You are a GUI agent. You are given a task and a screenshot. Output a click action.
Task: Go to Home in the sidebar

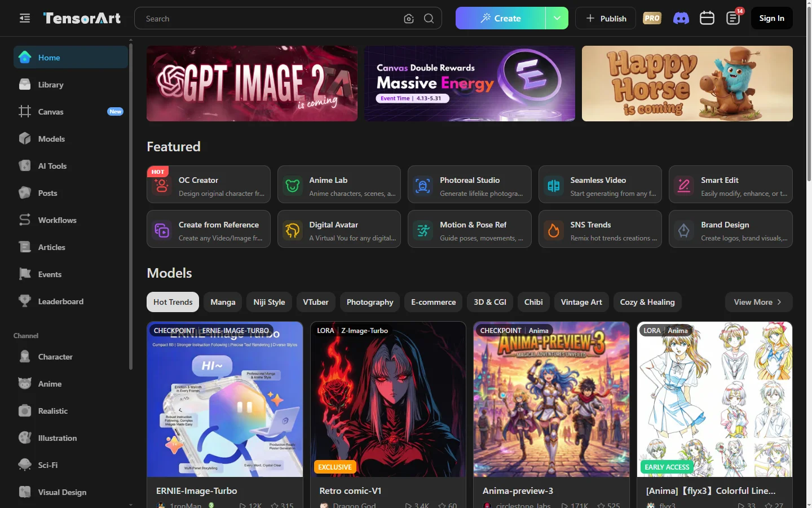pos(71,57)
